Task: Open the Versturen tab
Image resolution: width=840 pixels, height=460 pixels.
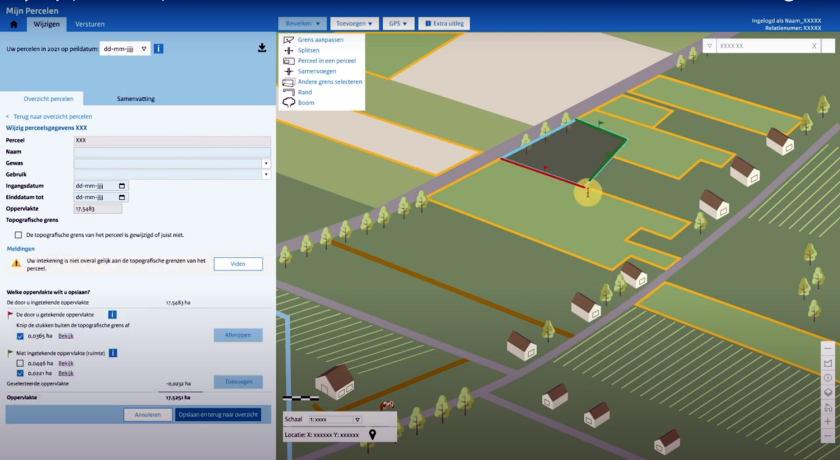Action: point(90,23)
